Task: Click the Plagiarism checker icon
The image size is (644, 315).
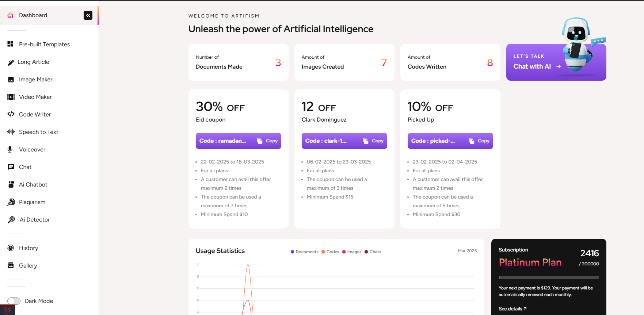Action: 11,202
